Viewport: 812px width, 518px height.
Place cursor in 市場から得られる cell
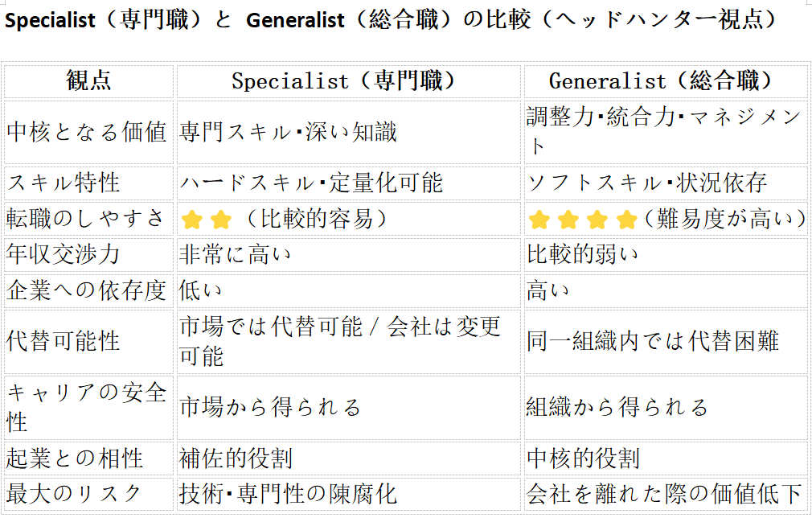coord(270,407)
